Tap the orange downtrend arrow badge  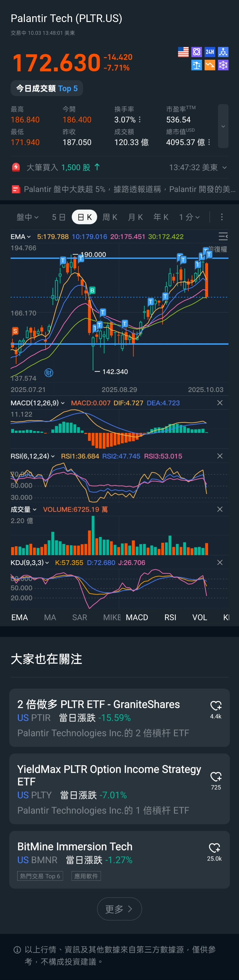click(210, 65)
